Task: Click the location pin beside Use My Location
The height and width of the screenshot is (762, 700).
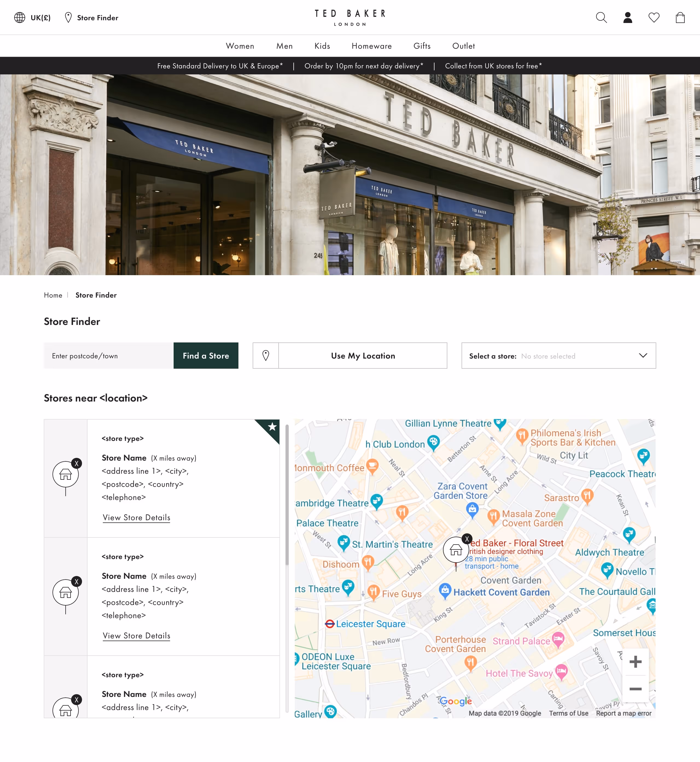Action: coord(266,355)
